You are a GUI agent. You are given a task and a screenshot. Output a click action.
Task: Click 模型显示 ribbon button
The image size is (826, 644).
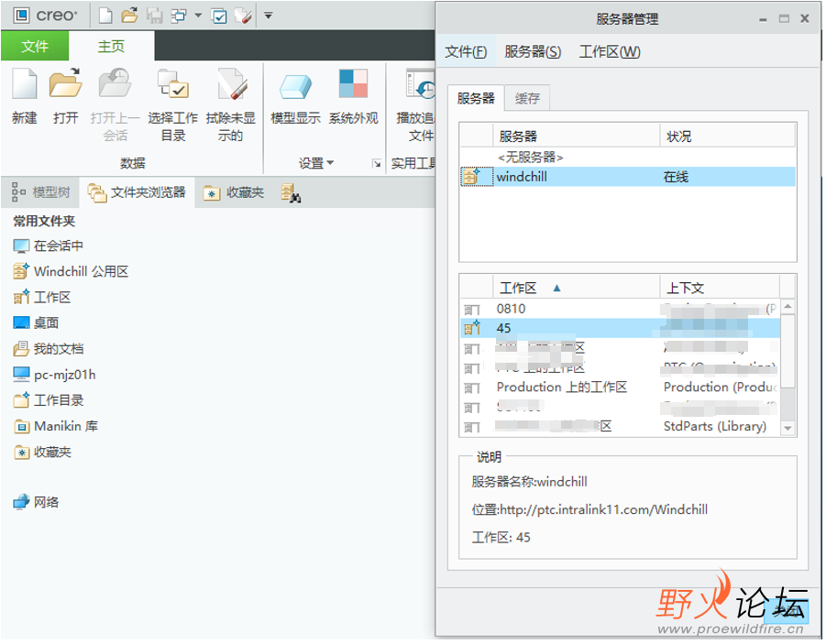tap(295, 97)
